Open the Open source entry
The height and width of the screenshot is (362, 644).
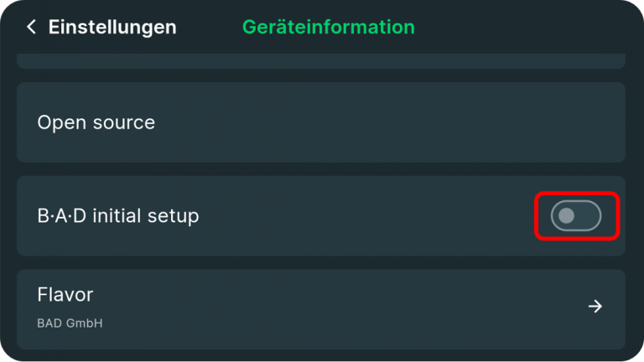point(320,122)
